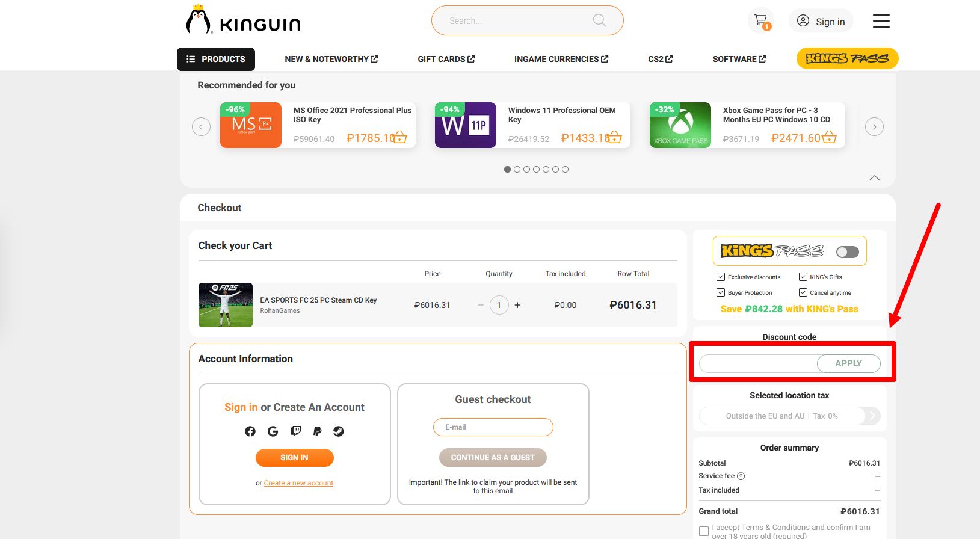Image resolution: width=980 pixels, height=539 pixels.
Task: Show next recommended products
Action: 874,127
